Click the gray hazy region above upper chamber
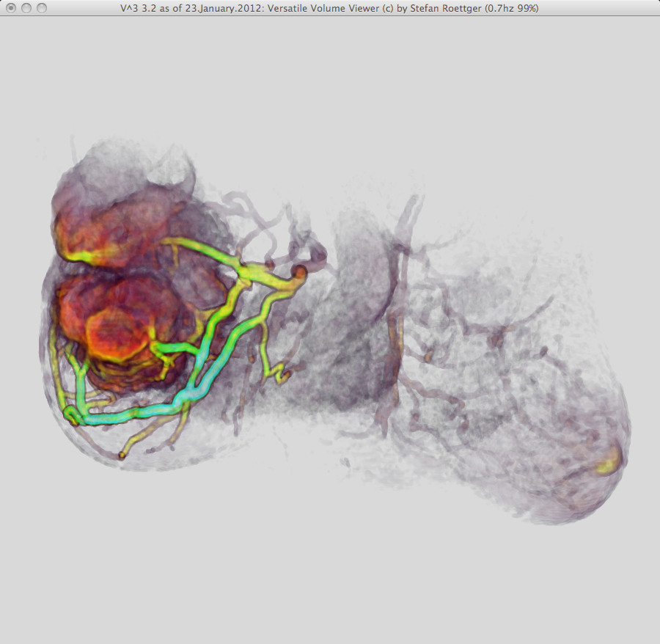 [x=125, y=161]
